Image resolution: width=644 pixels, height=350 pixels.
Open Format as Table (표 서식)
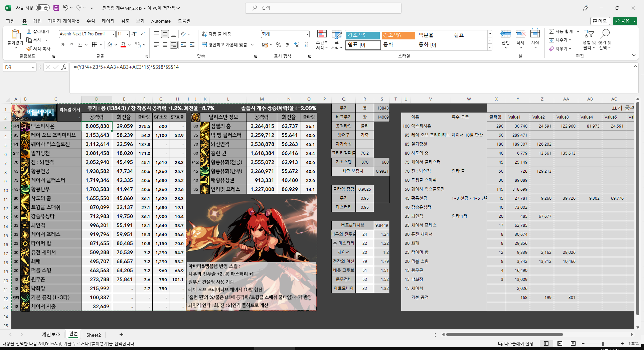pyautogui.click(x=337, y=40)
